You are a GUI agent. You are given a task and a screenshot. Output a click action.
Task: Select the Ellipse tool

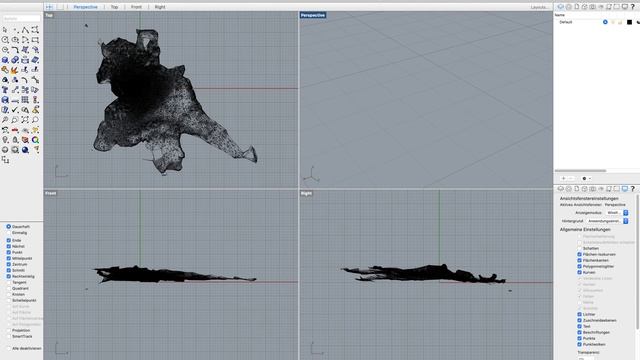point(15,40)
